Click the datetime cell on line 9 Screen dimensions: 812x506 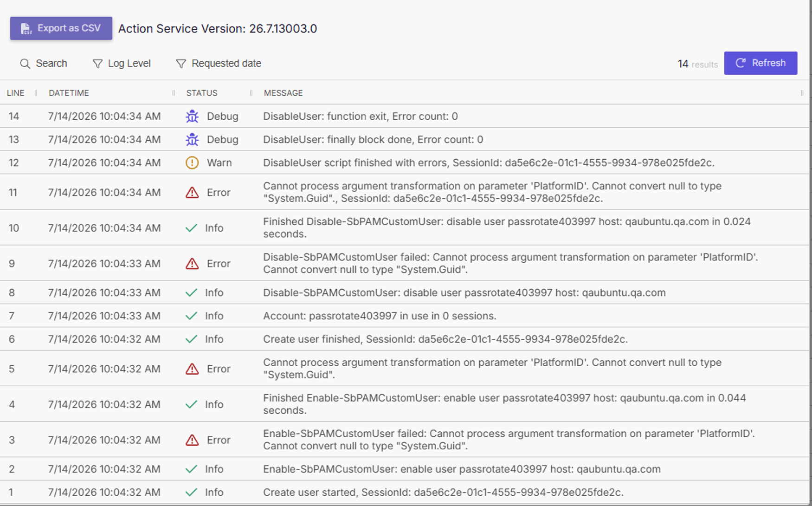(x=104, y=264)
